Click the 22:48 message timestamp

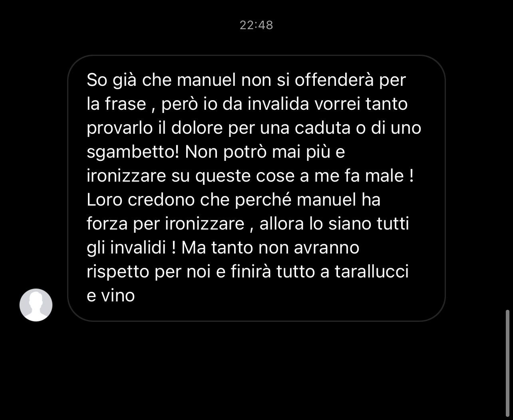click(x=256, y=25)
